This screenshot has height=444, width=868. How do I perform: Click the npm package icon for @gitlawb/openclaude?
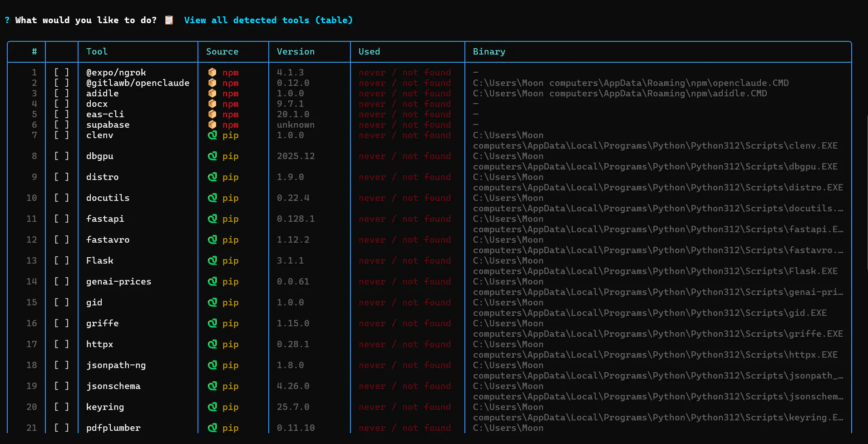(x=212, y=83)
